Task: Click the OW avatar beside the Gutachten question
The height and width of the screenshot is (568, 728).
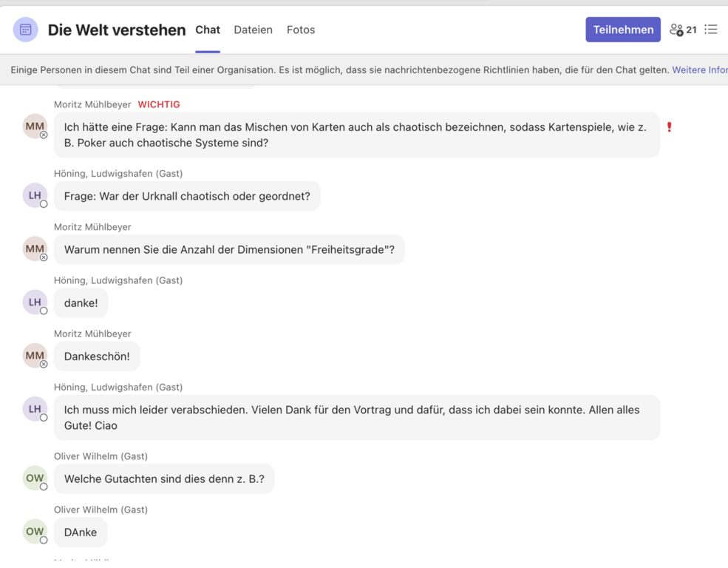Action: [35, 478]
